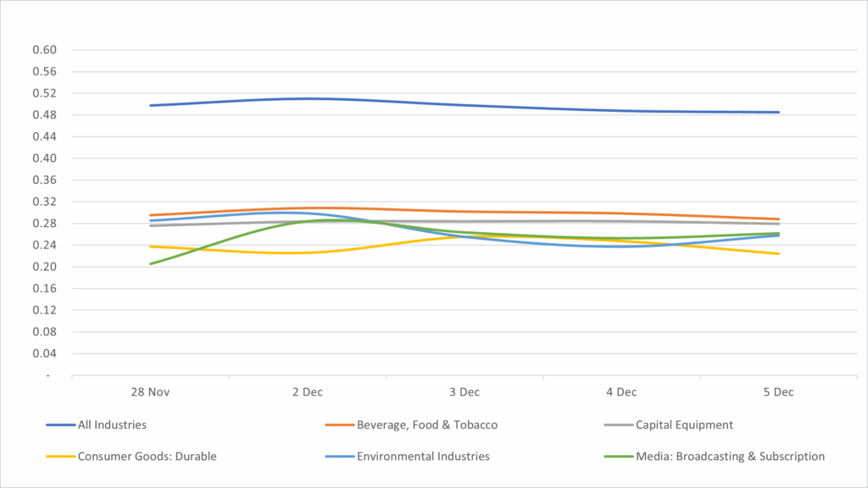868x488 pixels.
Task: Click the 5 Dec date label
Action: click(x=778, y=392)
